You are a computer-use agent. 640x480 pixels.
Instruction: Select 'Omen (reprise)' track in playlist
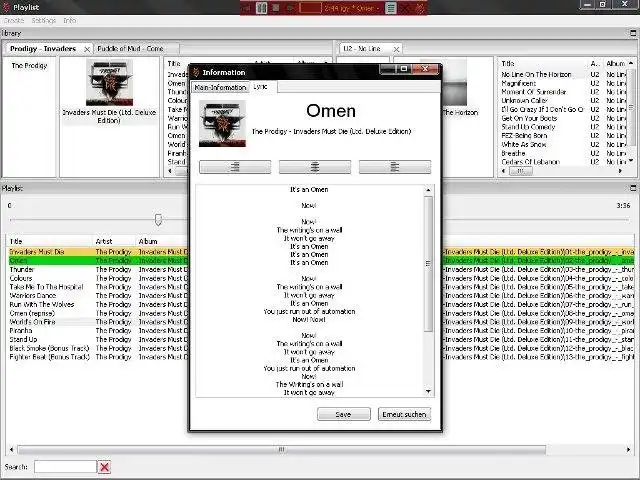click(x=32, y=313)
